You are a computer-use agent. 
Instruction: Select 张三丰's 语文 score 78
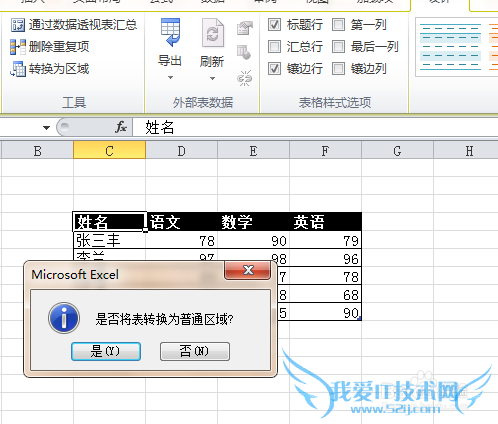point(182,240)
